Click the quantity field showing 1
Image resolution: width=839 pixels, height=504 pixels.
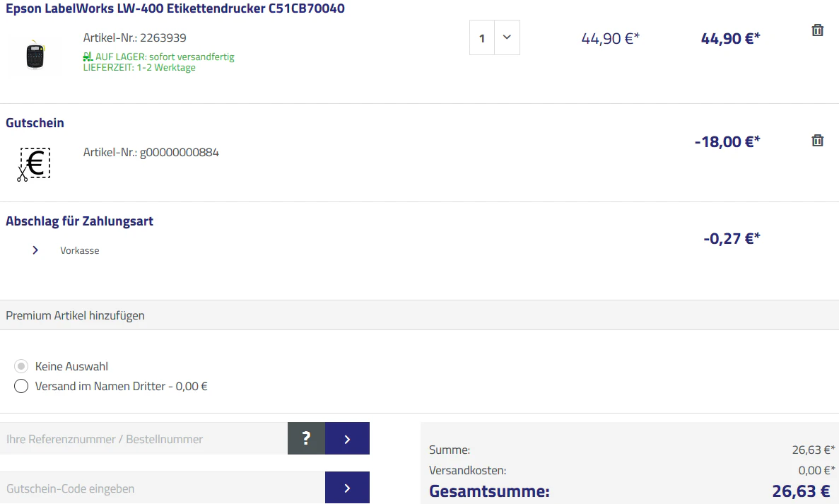(481, 37)
